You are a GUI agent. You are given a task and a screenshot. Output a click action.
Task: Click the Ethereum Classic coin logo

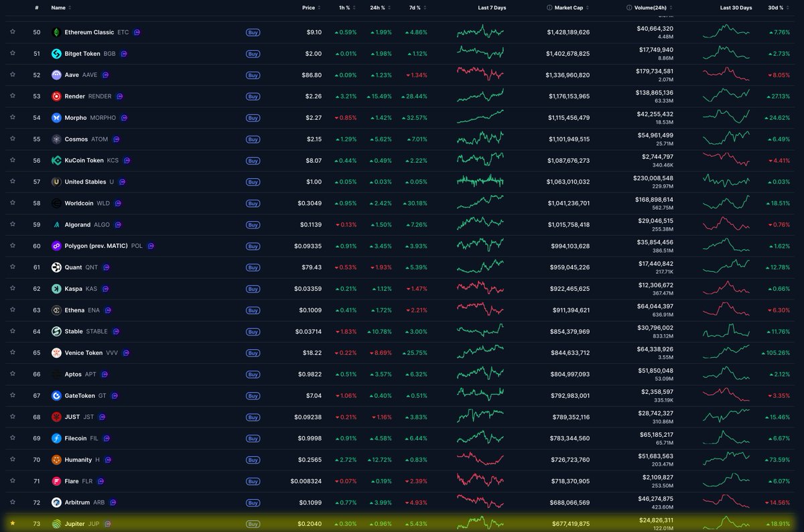coord(56,32)
